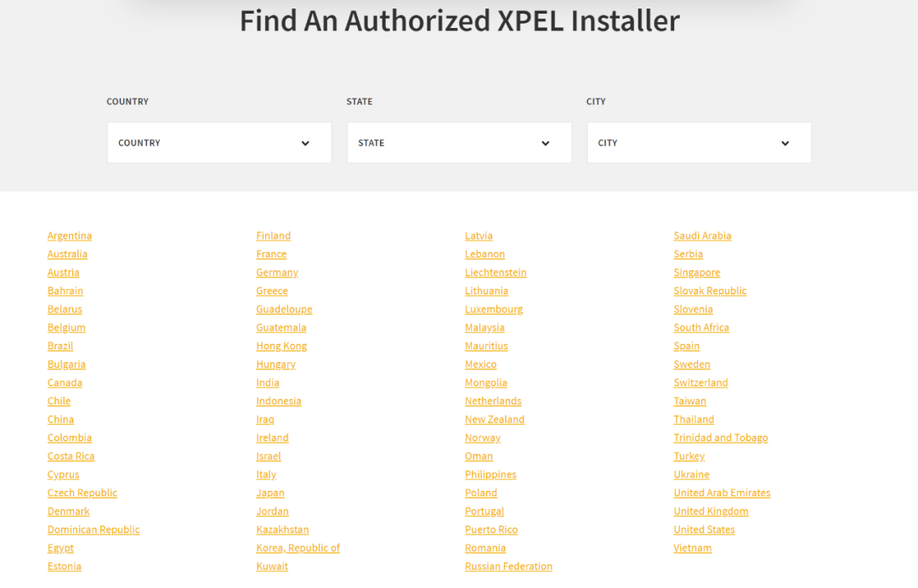Image resolution: width=918 pixels, height=588 pixels.
Task: Open the Sweden link
Action: click(x=692, y=365)
